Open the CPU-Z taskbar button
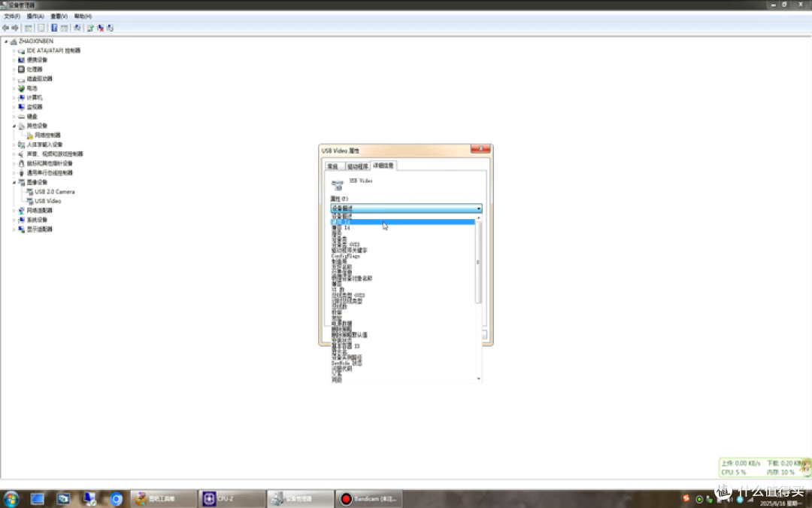The height and width of the screenshot is (508, 812). click(232, 499)
